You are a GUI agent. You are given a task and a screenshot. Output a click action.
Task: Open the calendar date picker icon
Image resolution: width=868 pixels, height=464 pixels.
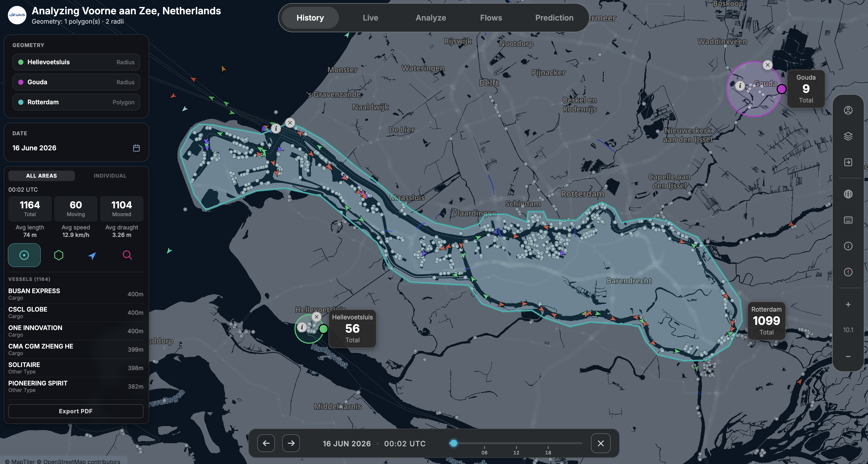pyautogui.click(x=136, y=148)
